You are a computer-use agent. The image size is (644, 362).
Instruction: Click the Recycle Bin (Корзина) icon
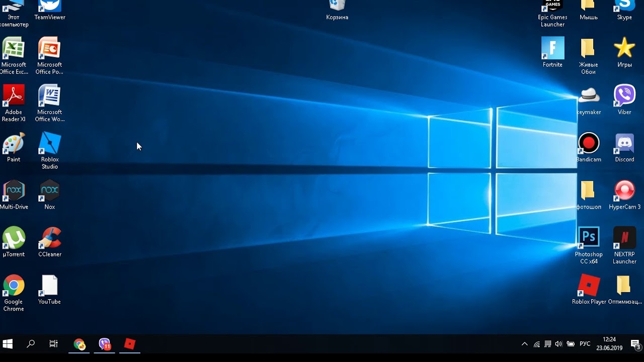[337, 10]
